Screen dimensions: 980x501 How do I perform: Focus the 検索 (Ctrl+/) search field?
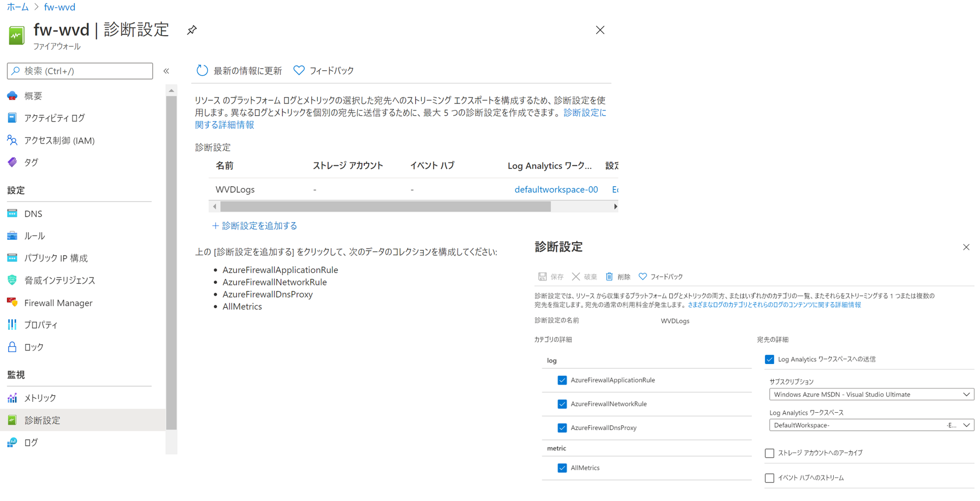(x=80, y=71)
